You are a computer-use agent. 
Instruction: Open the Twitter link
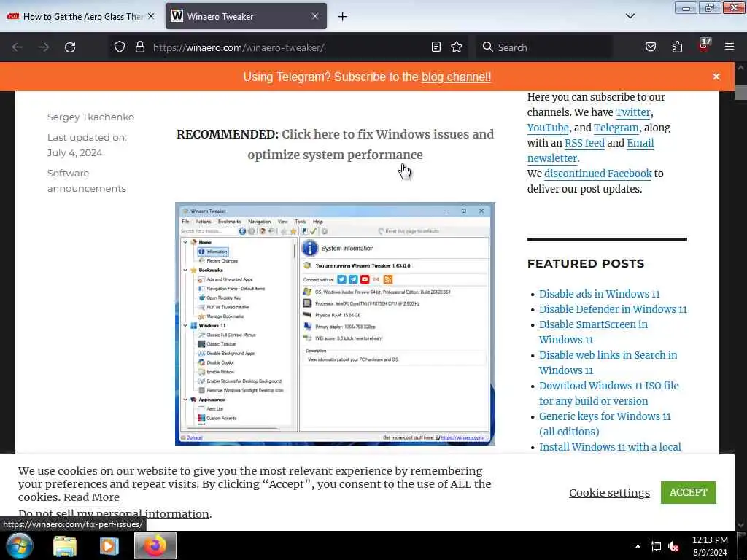(632, 112)
